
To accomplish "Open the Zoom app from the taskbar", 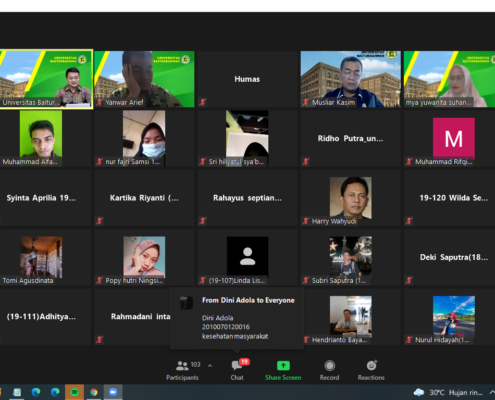I will (113, 392).
